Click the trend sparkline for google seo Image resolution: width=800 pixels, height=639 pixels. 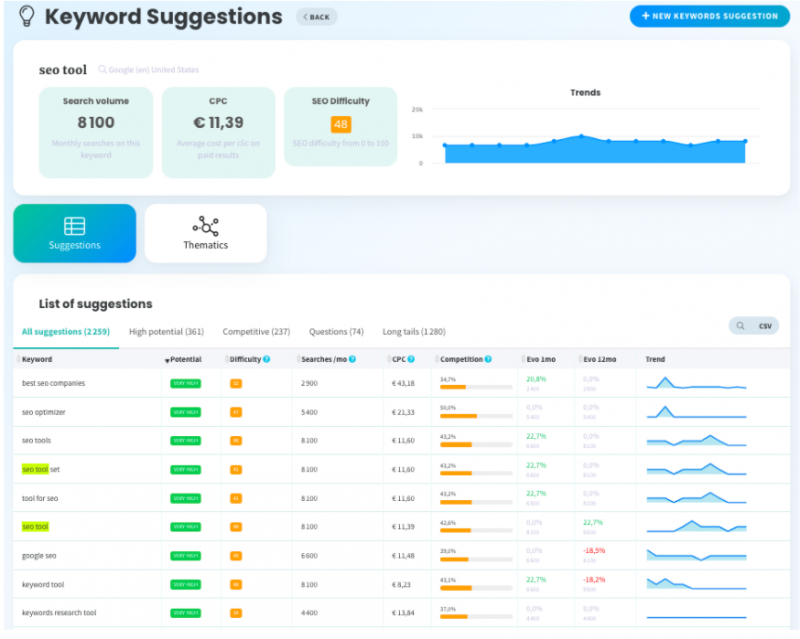pyautogui.click(x=696, y=555)
